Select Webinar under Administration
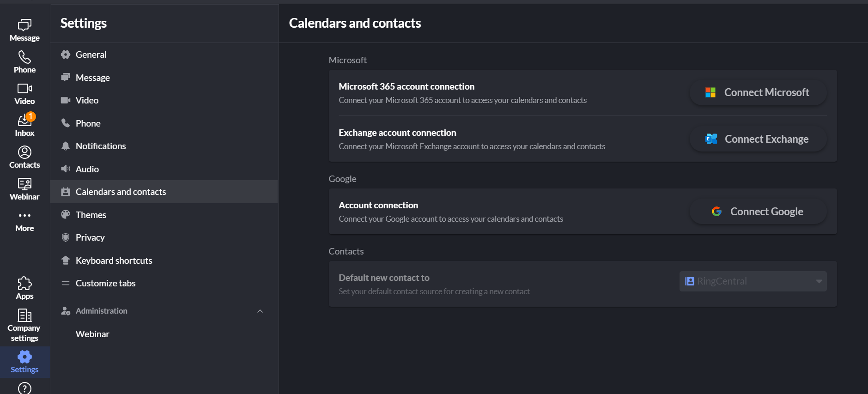 tap(92, 333)
